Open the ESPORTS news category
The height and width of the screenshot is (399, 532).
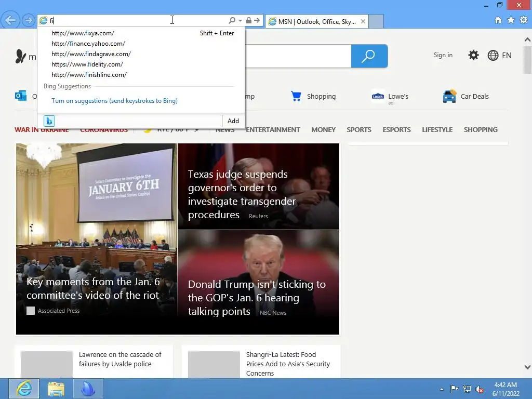pos(396,129)
